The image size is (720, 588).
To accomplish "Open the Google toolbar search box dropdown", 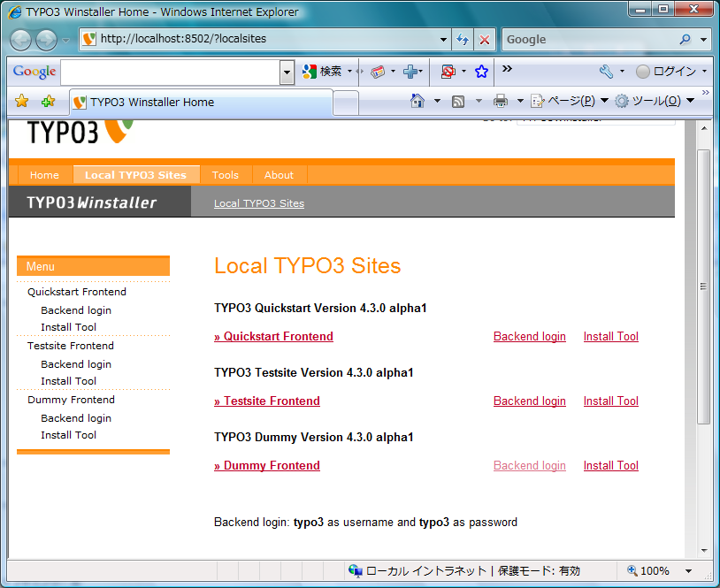I will point(287,73).
